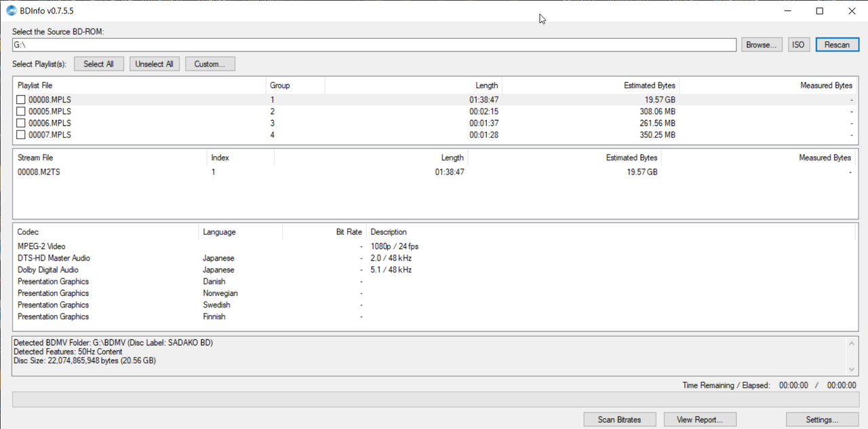Click the Stream File column header
Viewport: 868px width, 429px height.
coord(110,157)
